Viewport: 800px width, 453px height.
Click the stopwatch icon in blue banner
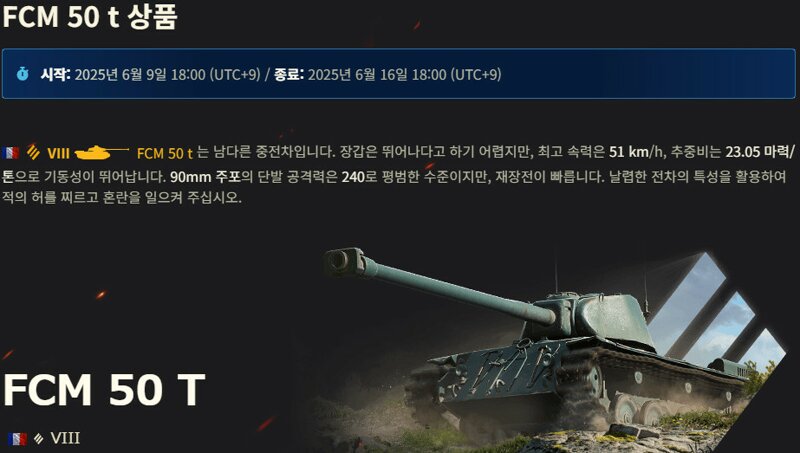pos(22,74)
